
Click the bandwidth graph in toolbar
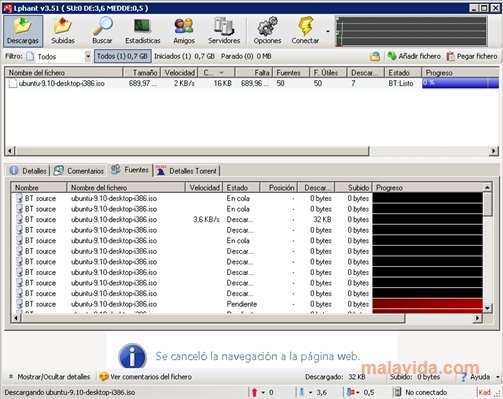click(411, 31)
